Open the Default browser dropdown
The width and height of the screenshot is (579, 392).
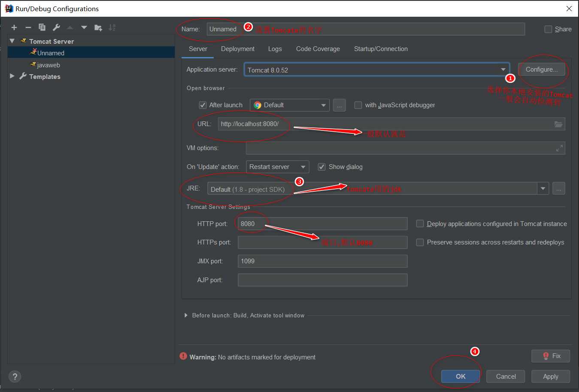coord(290,105)
